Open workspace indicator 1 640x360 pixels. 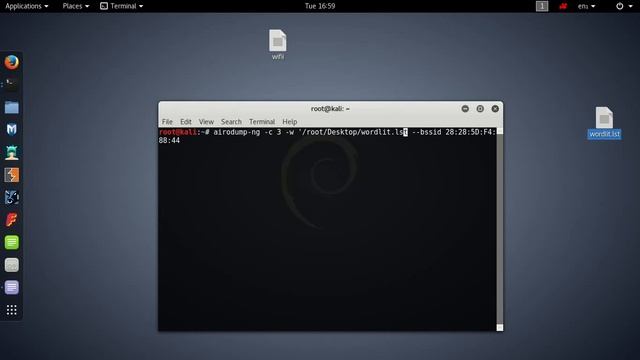coord(542,6)
